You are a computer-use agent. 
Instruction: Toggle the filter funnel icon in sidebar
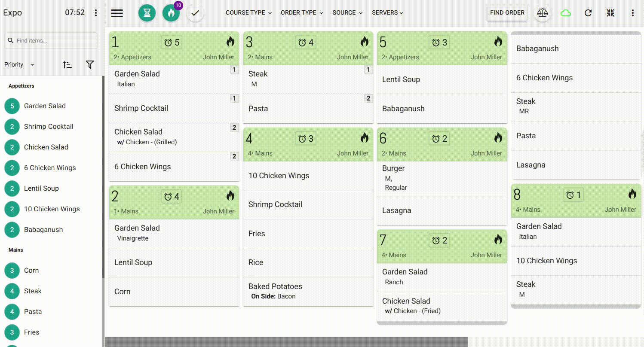[89, 65]
